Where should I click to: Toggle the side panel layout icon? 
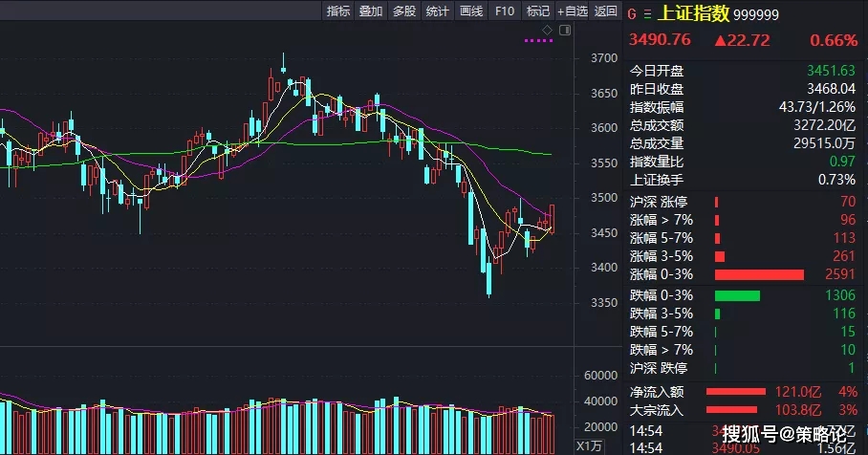pos(564,30)
